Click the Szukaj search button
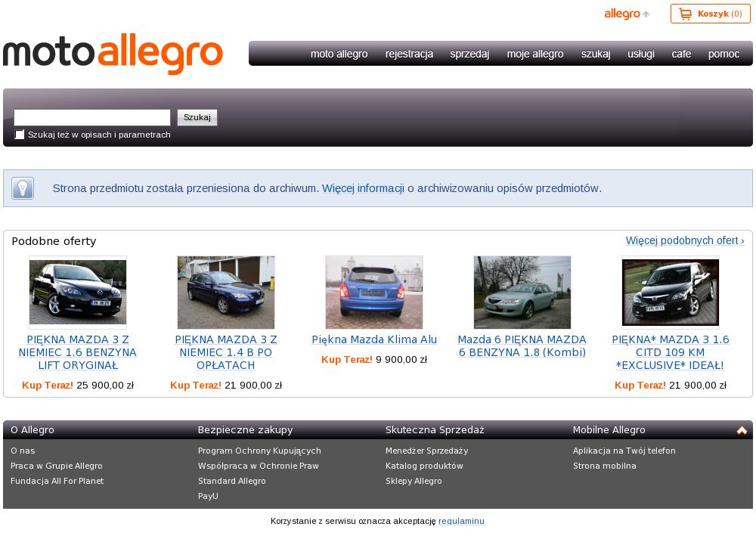The width and height of the screenshot is (756, 536). tap(197, 118)
